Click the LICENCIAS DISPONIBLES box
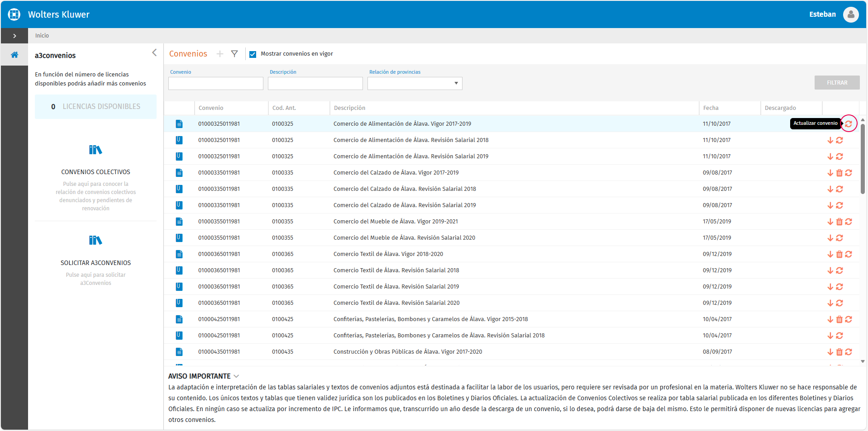Image resolution: width=868 pixels, height=431 pixels. [95, 107]
